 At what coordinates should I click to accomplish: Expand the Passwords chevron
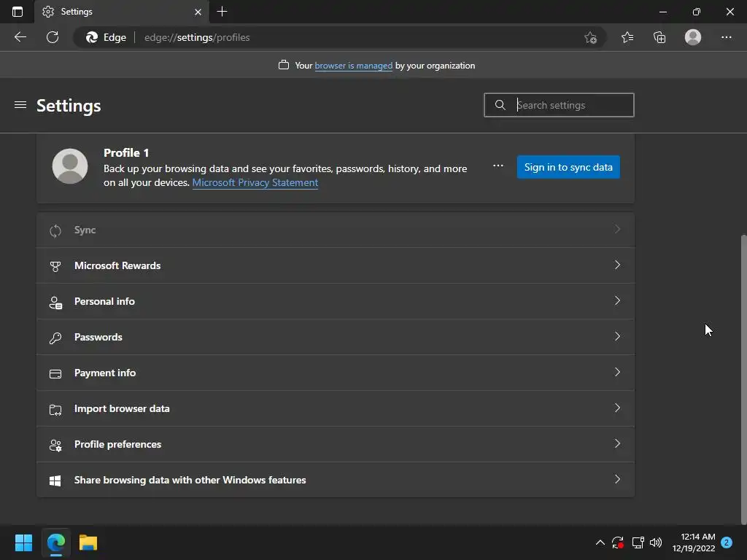(x=617, y=336)
